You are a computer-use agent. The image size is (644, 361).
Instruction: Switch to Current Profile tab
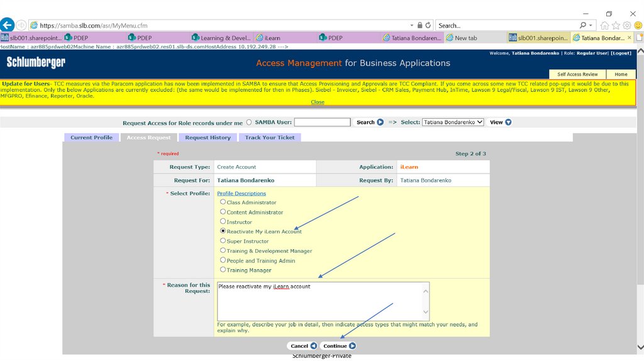pyautogui.click(x=91, y=138)
